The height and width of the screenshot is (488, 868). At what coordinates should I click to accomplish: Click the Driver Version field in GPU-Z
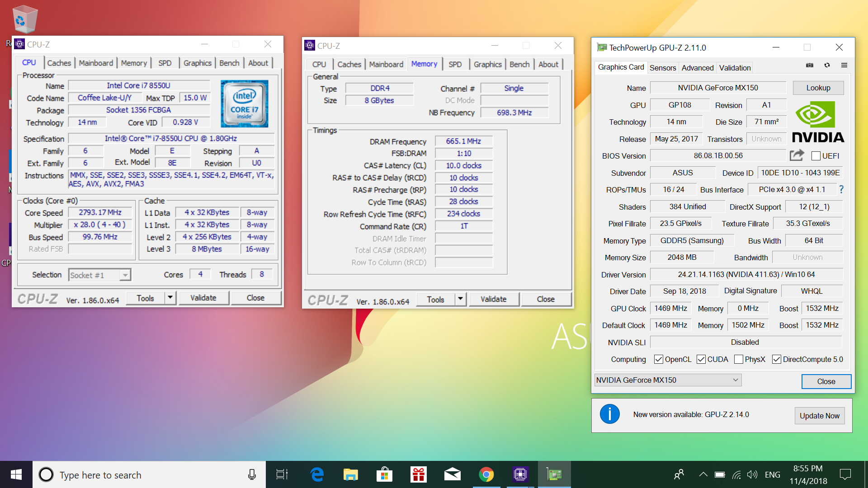(x=746, y=274)
